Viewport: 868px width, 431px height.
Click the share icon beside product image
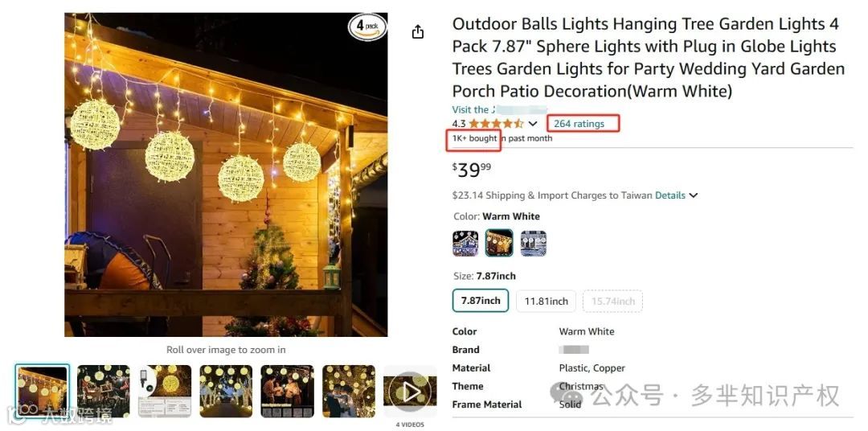click(x=418, y=32)
